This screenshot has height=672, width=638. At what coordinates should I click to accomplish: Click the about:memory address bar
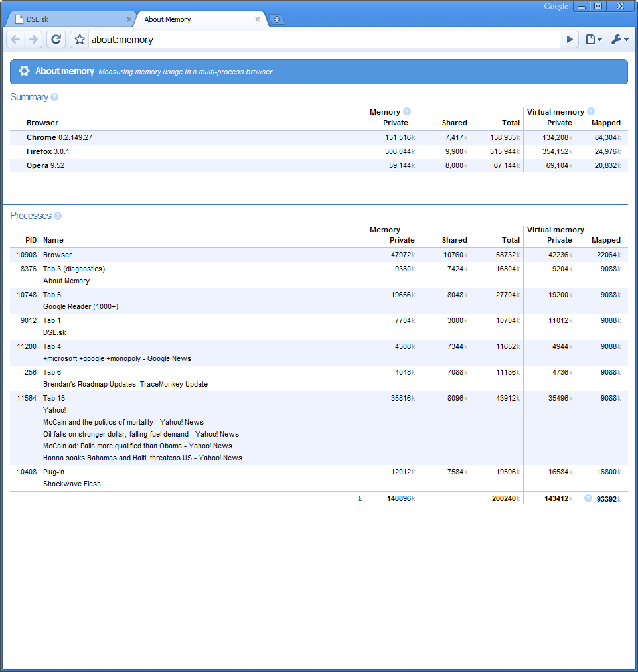[x=324, y=40]
